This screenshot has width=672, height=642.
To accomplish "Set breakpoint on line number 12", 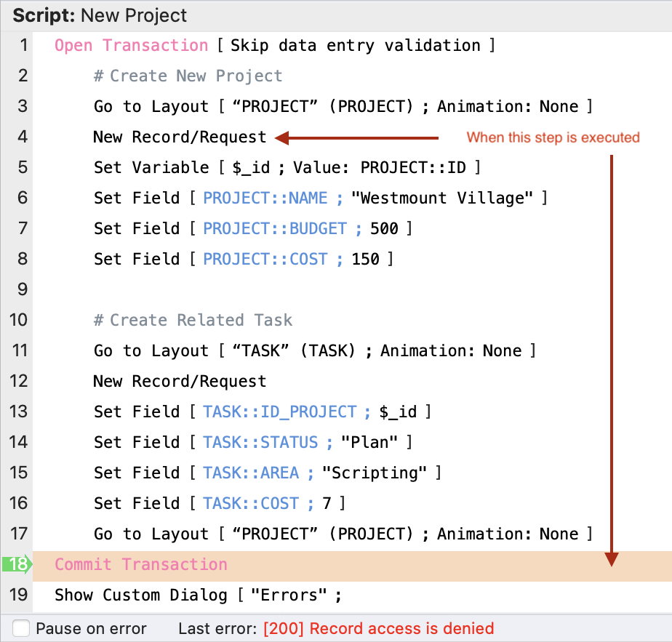I will (x=19, y=382).
